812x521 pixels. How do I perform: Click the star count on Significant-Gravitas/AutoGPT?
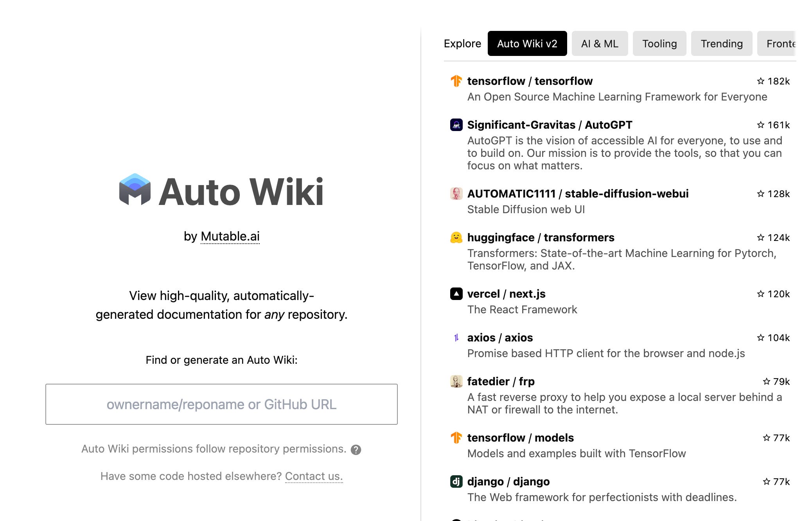click(773, 125)
